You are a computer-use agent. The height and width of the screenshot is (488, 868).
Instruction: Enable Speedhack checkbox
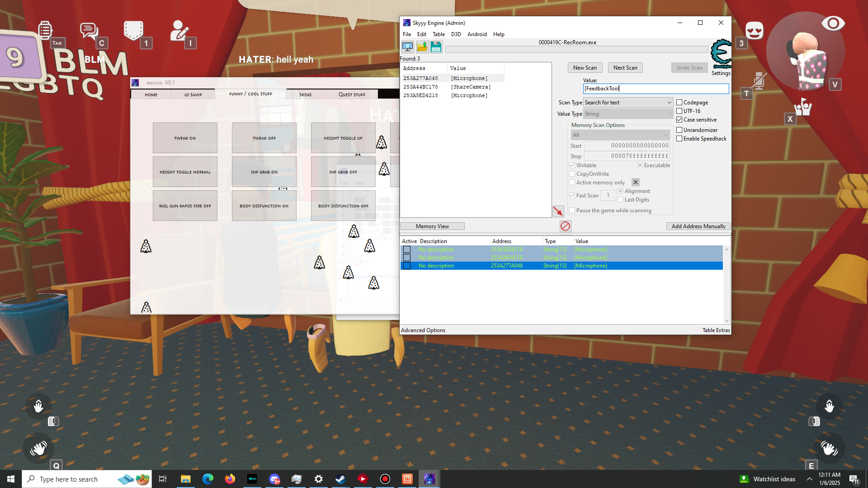[679, 139]
